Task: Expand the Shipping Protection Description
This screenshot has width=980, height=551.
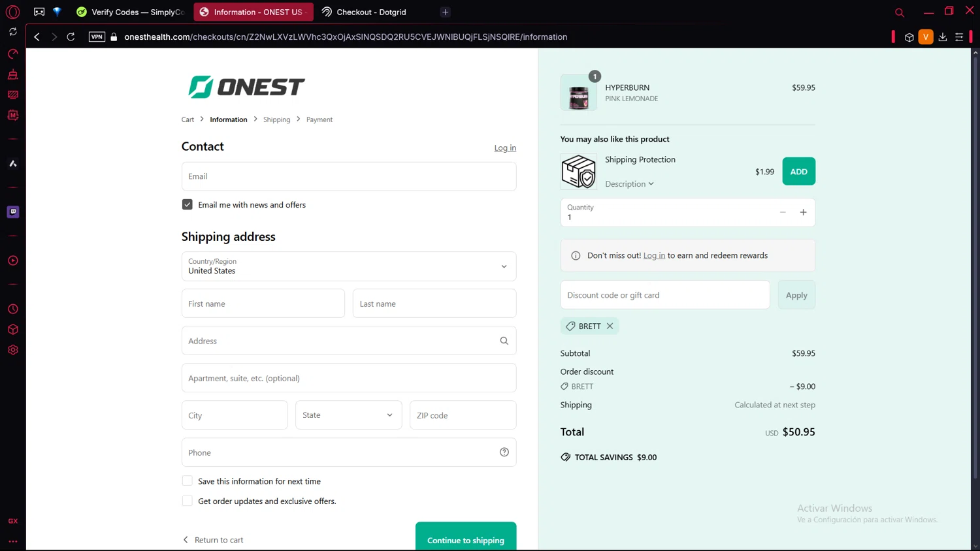Action: (x=629, y=184)
